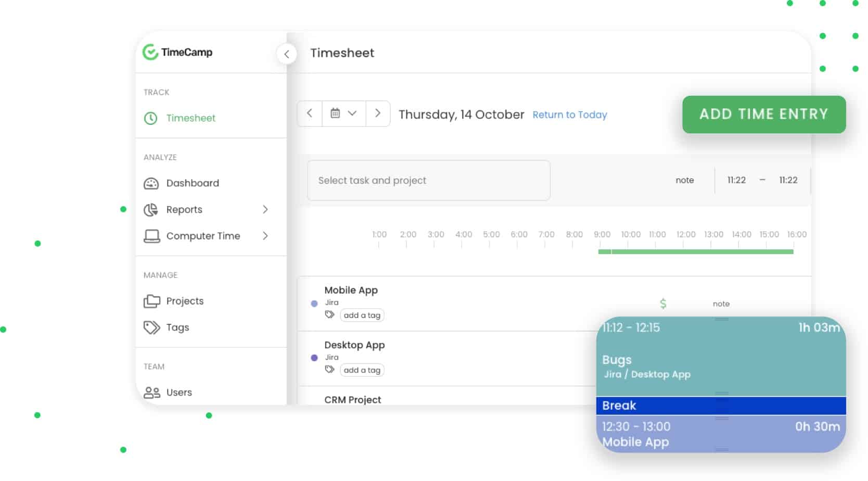Screen dimensions: 868x481
Task: Click add a tag under Desktop App
Action: click(362, 370)
